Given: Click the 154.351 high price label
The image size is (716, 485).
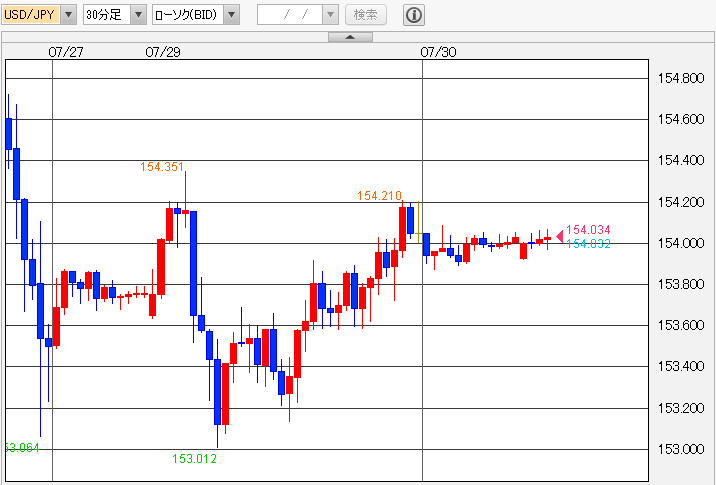Looking at the screenshot, I should [162, 167].
